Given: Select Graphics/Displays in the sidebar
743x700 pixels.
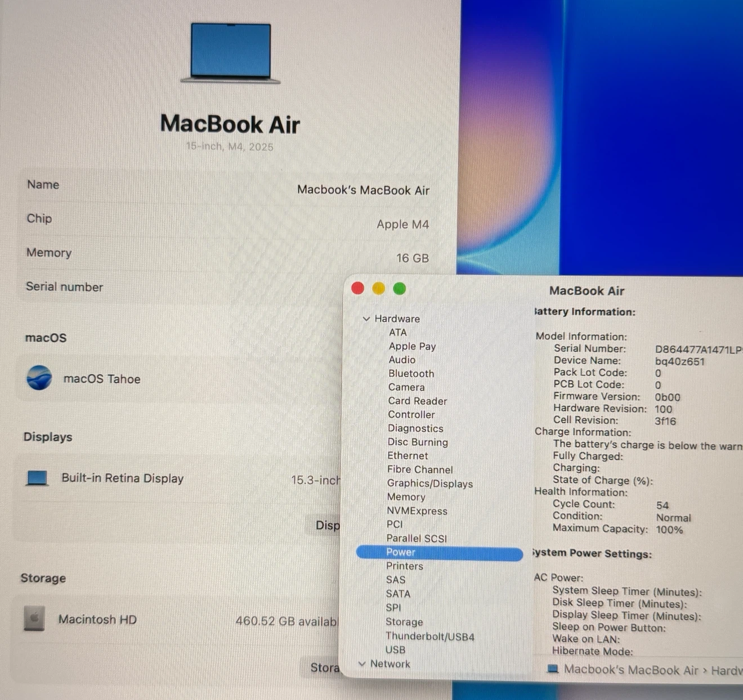Looking at the screenshot, I should point(429,483).
